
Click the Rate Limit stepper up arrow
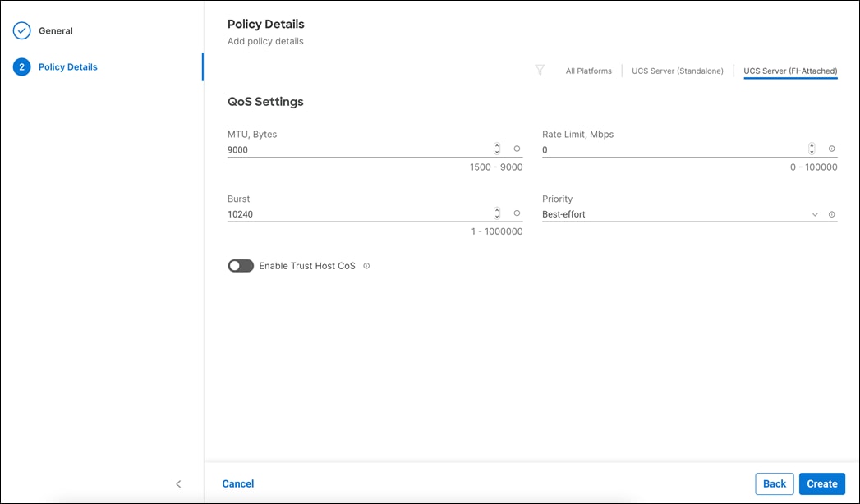click(812, 145)
